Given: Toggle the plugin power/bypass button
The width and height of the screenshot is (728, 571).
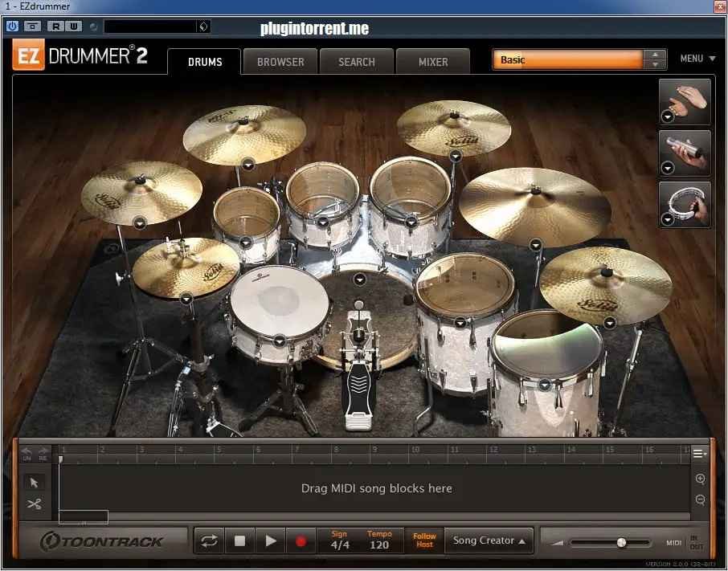Looking at the screenshot, I should [13, 27].
